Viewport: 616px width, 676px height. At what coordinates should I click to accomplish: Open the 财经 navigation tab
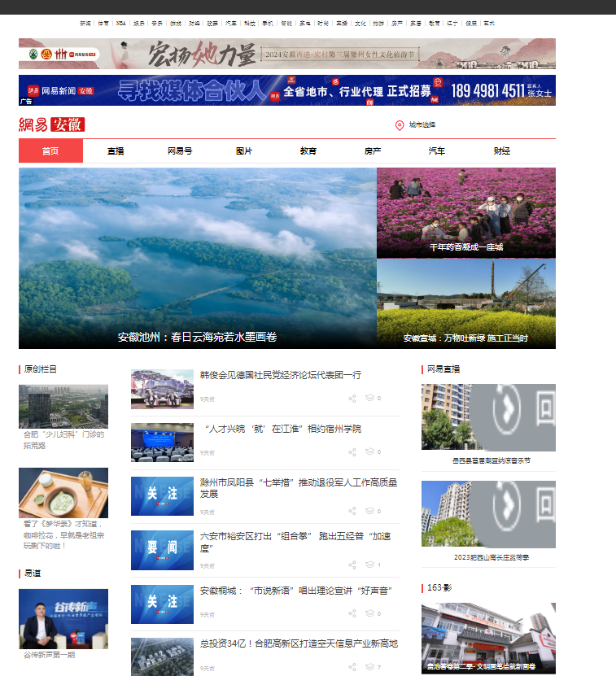501,150
